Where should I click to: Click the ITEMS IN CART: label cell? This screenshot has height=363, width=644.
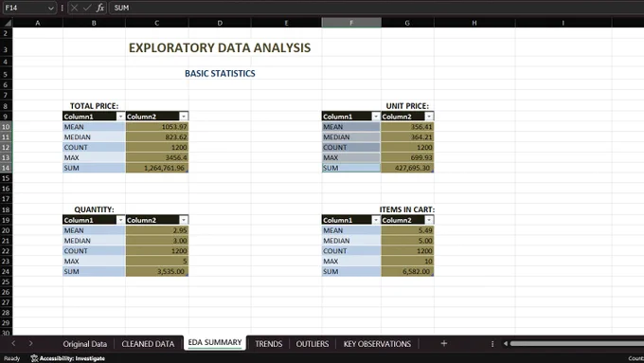click(x=407, y=209)
